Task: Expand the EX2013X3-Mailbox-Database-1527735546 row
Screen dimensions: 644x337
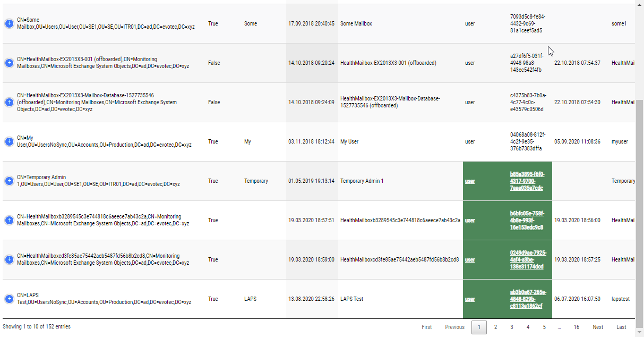Action: (x=8, y=102)
